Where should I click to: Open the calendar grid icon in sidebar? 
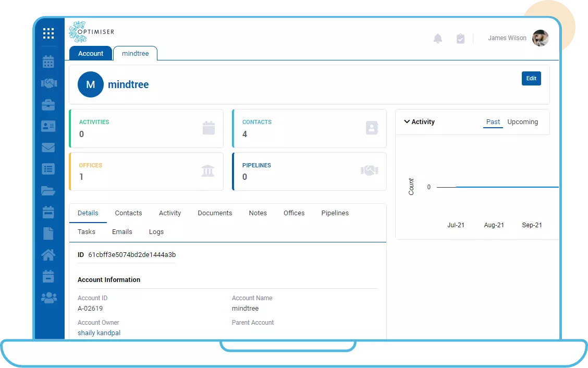click(x=48, y=62)
